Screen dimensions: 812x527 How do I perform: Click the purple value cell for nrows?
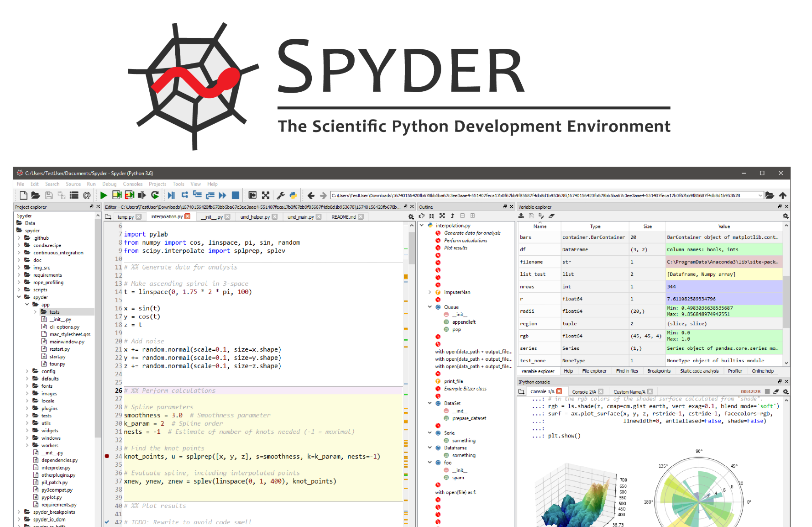(x=724, y=287)
